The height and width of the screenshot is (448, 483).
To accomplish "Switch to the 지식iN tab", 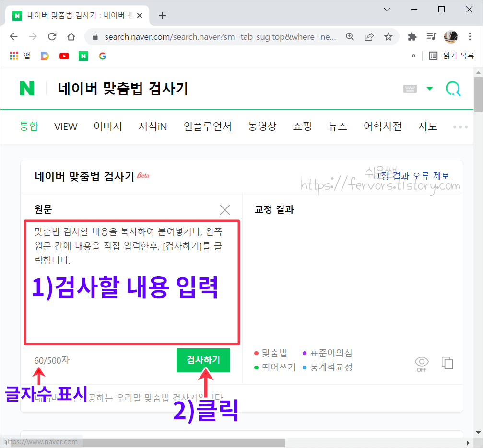I will [153, 126].
